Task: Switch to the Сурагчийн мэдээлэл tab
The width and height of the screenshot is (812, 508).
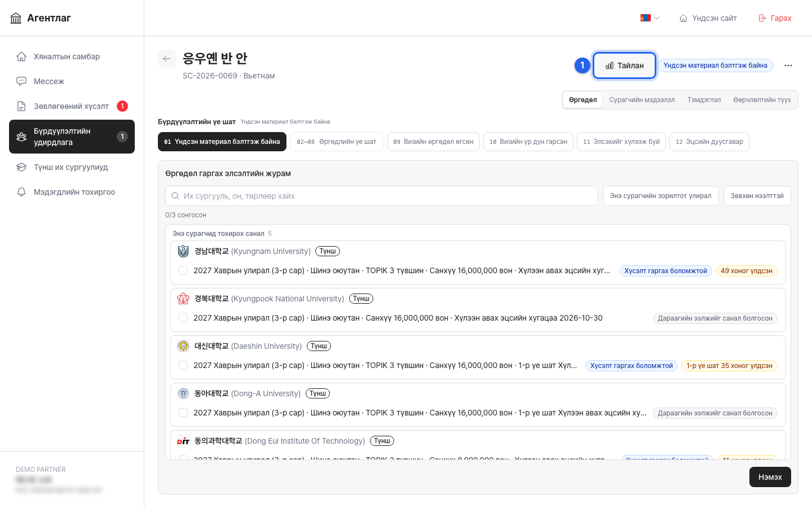Action: pos(642,100)
